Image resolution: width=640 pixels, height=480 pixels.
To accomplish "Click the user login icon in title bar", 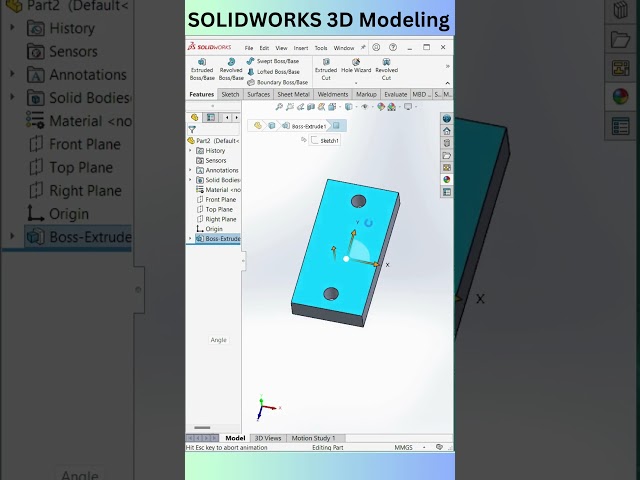I will point(376,47).
